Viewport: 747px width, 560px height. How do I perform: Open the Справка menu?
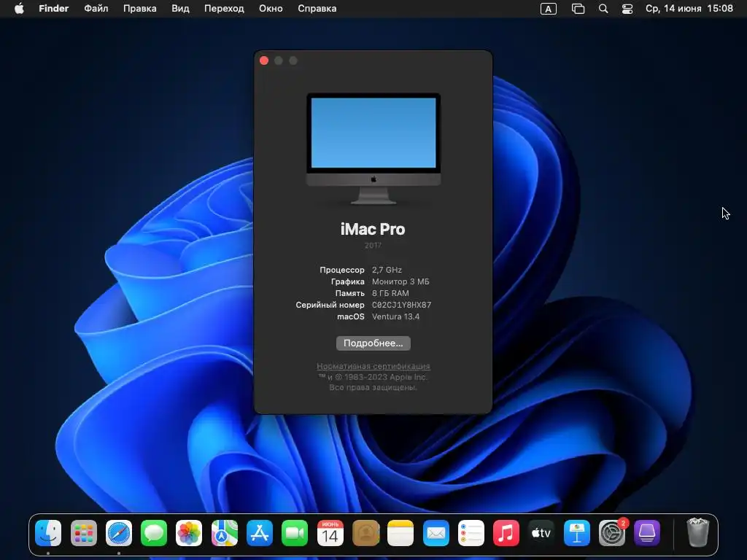[317, 9]
